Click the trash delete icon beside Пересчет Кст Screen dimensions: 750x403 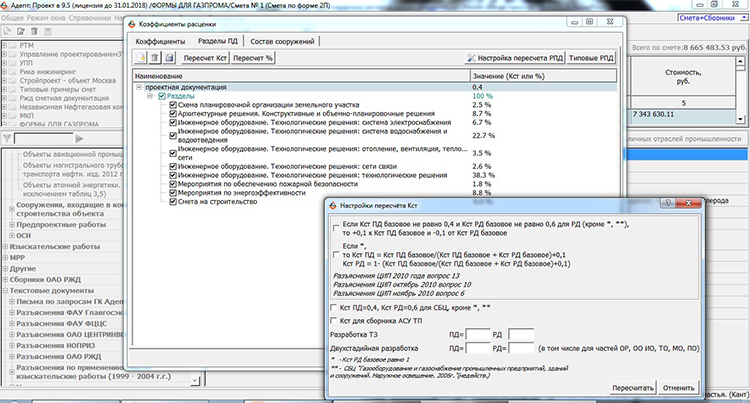(x=154, y=59)
